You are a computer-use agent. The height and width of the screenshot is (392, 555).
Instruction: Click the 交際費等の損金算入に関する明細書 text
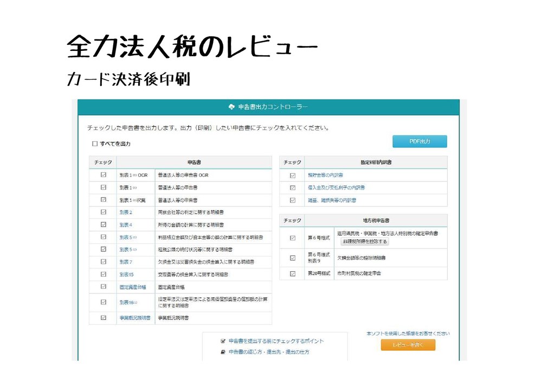(x=193, y=275)
